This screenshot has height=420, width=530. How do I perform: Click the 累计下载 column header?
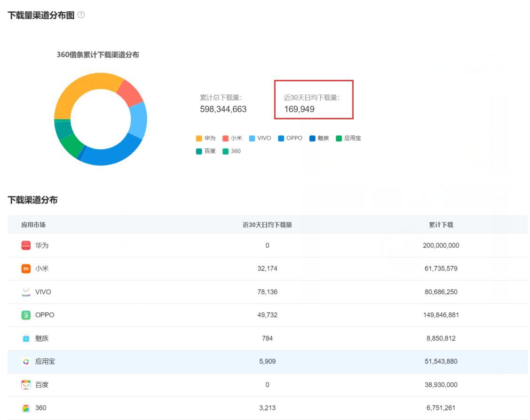pyautogui.click(x=441, y=225)
